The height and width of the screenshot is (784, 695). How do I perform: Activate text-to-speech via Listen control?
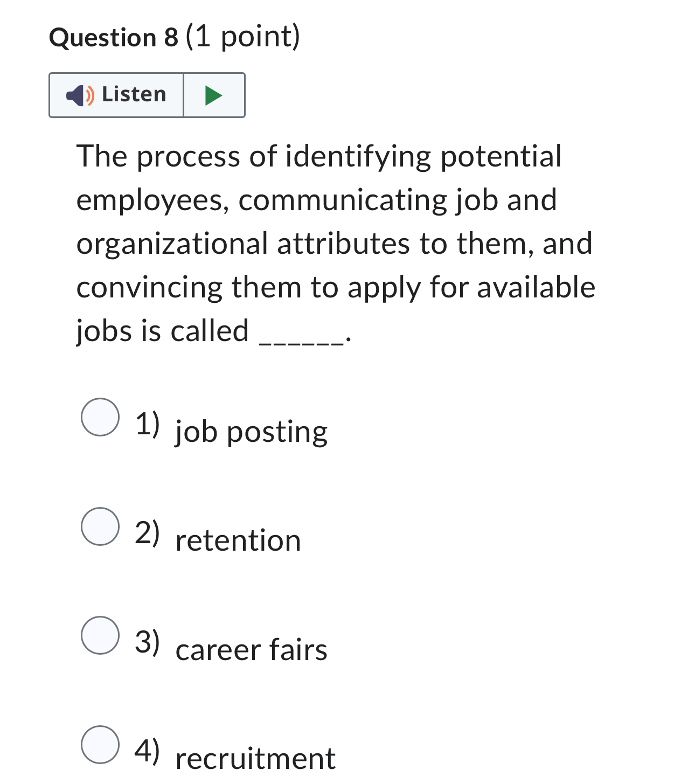coord(115,95)
